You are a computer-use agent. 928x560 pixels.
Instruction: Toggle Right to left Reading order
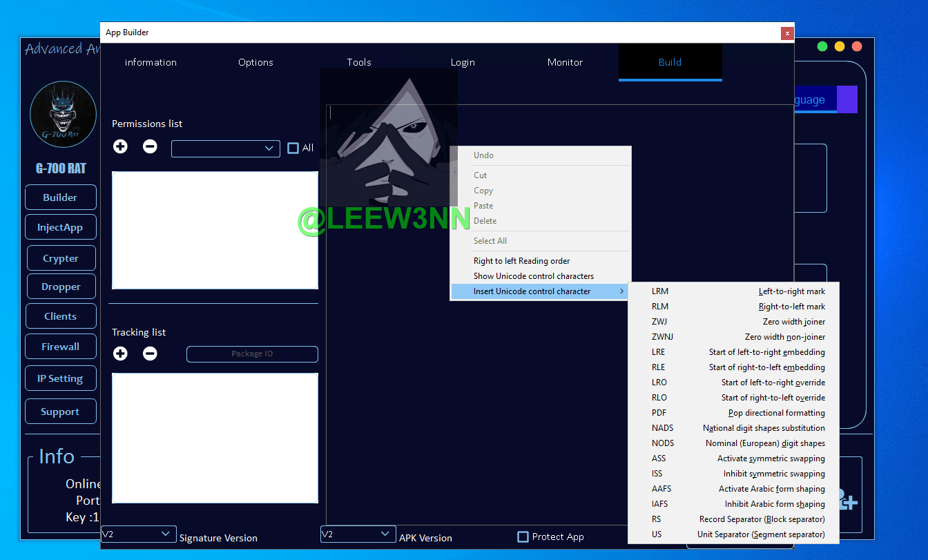[x=521, y=261]
